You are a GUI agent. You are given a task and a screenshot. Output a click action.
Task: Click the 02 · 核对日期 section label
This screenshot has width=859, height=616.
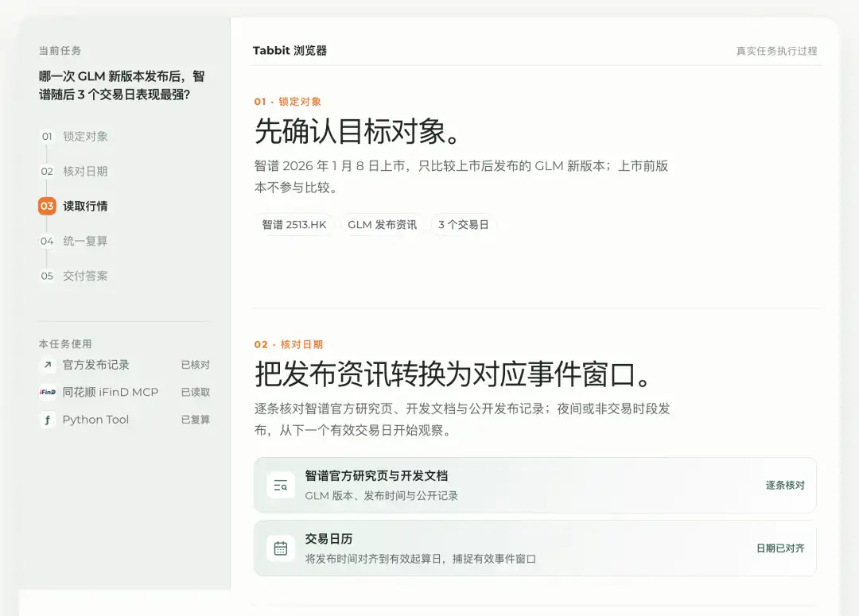click(289, 344)
